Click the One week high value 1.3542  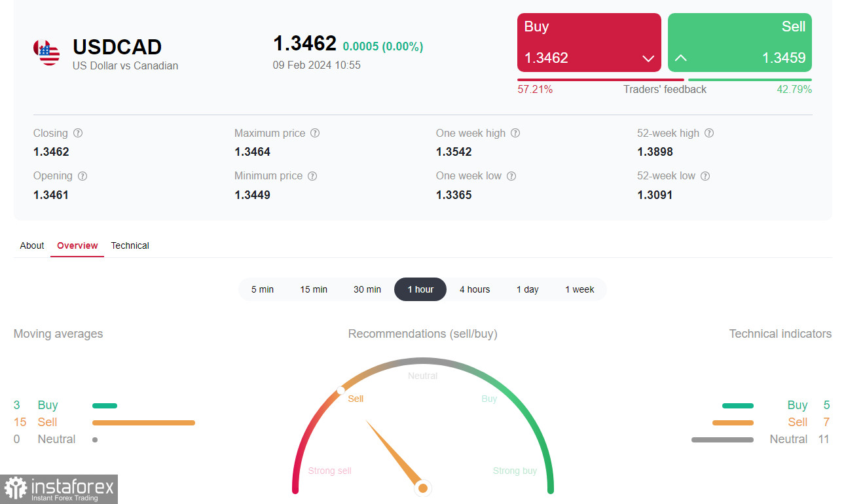coord(454,152)
